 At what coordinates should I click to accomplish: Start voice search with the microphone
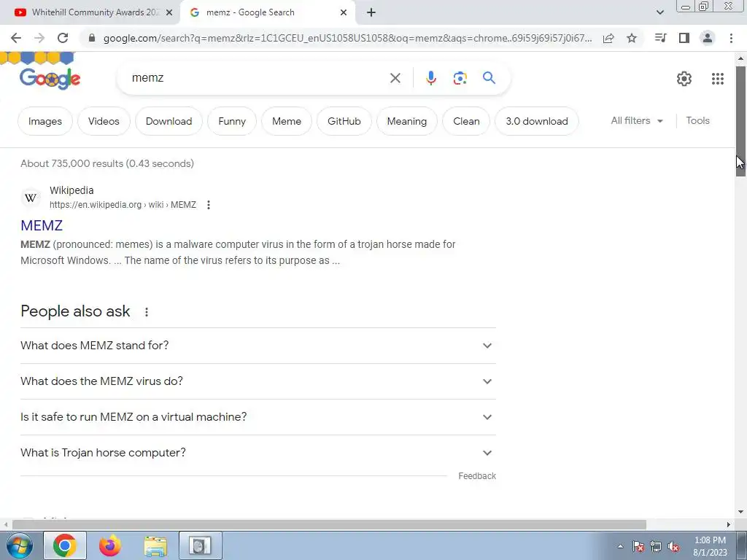pos(430,78)
